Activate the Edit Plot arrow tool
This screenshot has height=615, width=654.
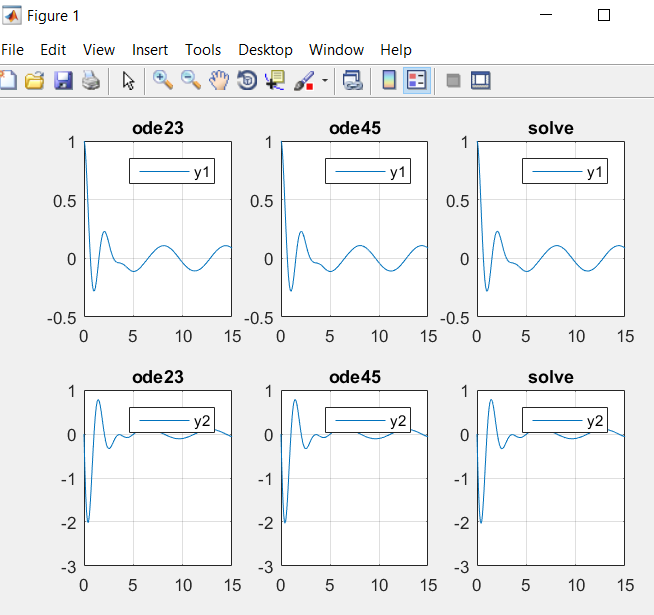click(128, 80)
